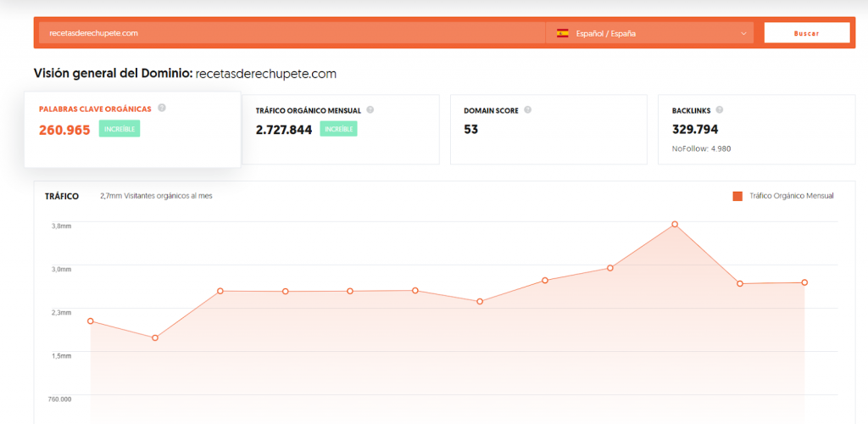Toggle the Tráfico Orgánico Mensual legend swatch
This screenshot has width=868, height=424.
pos(737,196)
